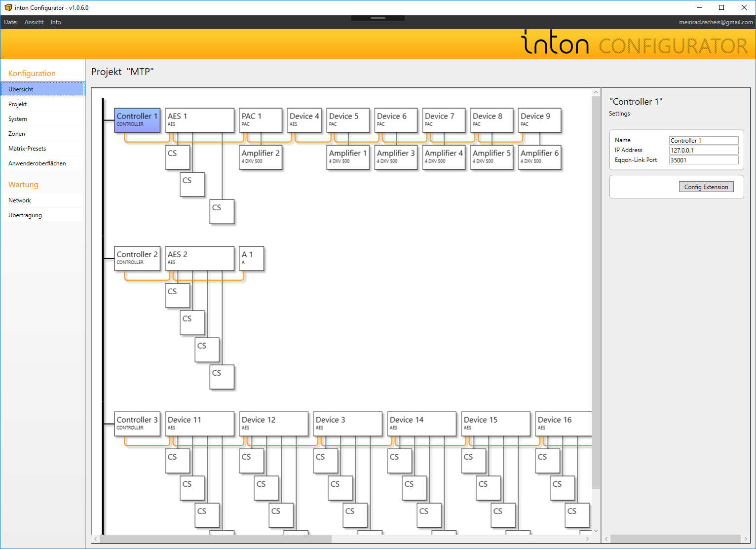Select the Amplifier 3 node
This screenshot has height=549, width=756.
[x=396, y=157]
